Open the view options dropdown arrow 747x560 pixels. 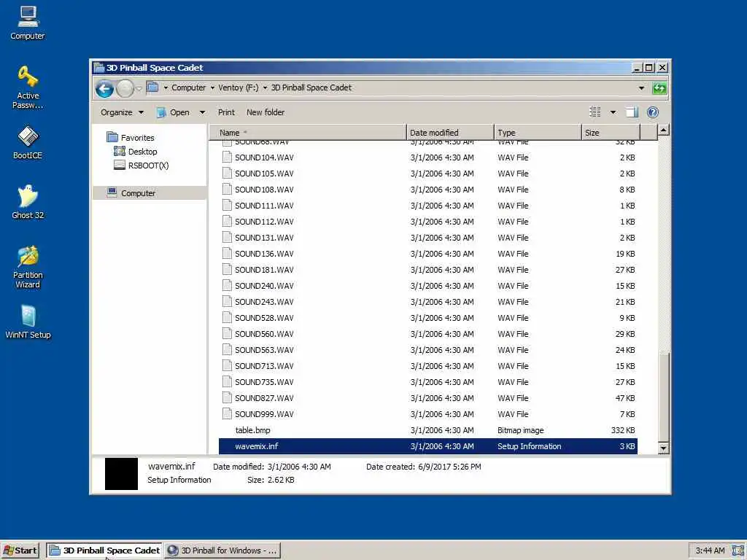[613, 112]
